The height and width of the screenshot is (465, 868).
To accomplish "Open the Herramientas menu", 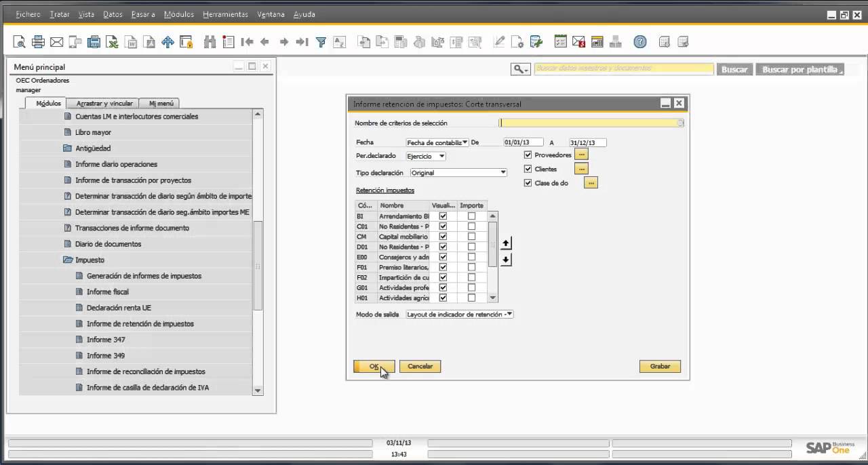I will (225, 14).
